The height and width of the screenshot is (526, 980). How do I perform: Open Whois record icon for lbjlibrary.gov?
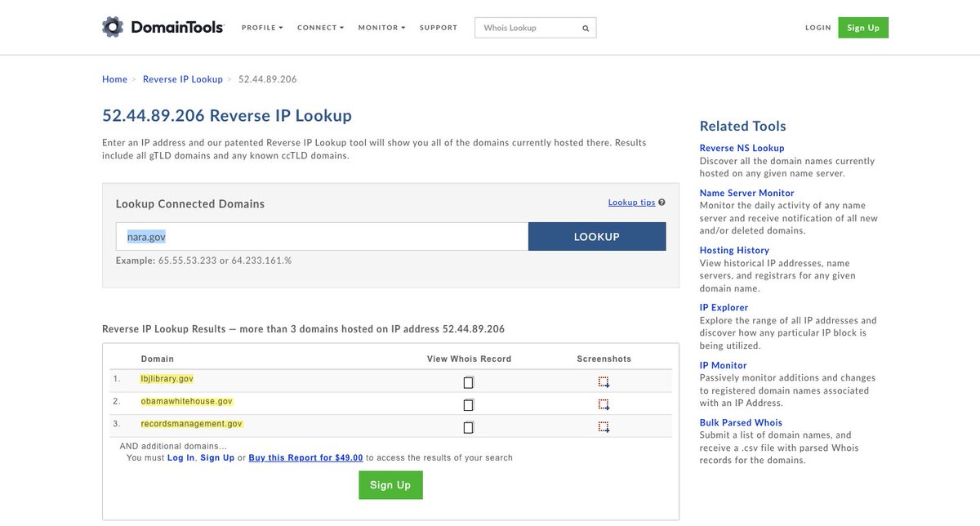pos(469,382)
